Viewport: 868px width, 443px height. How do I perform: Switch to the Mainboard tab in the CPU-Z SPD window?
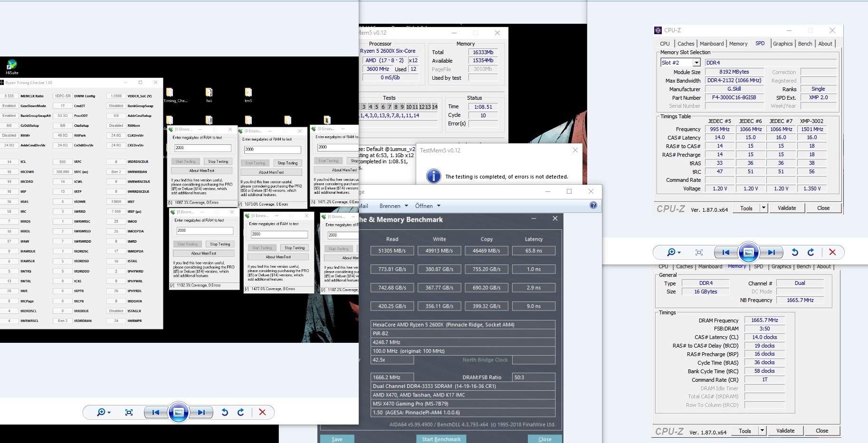click(712, 44)
